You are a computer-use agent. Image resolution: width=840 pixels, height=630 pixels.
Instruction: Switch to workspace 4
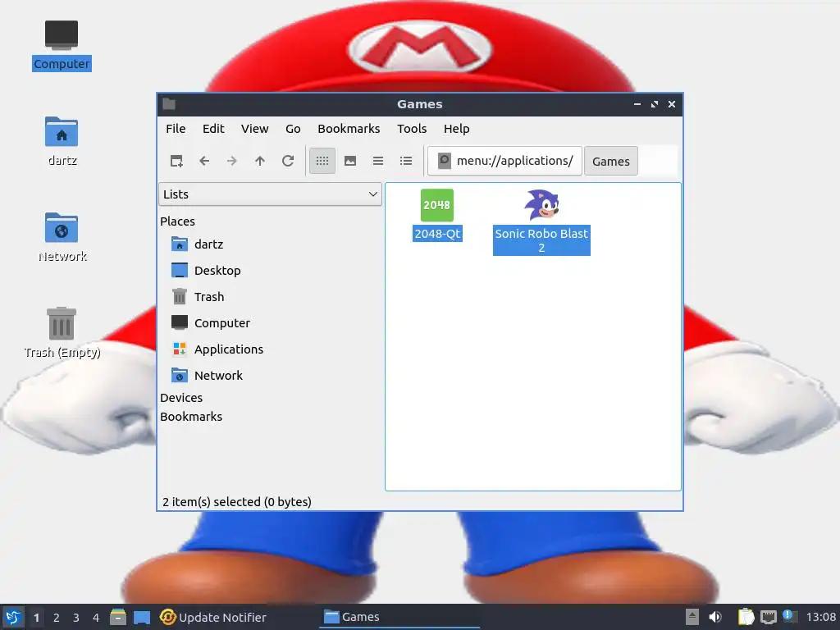96,618
